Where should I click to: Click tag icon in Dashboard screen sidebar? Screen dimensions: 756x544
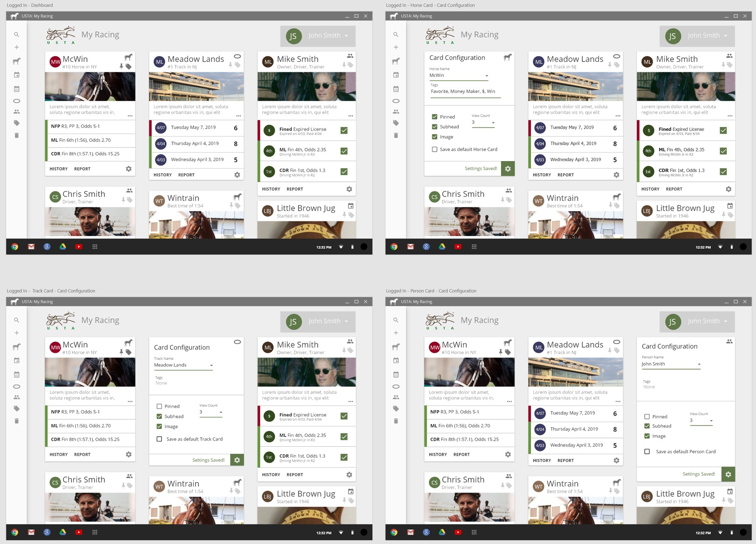point(17,123)
